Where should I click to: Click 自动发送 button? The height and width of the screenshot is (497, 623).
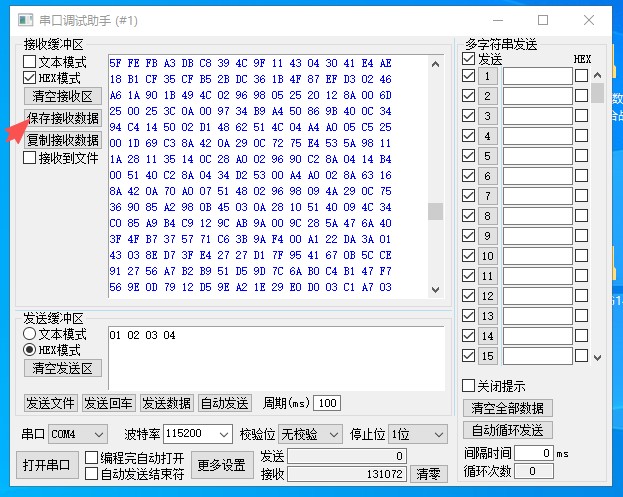click(x=224, y=403)
